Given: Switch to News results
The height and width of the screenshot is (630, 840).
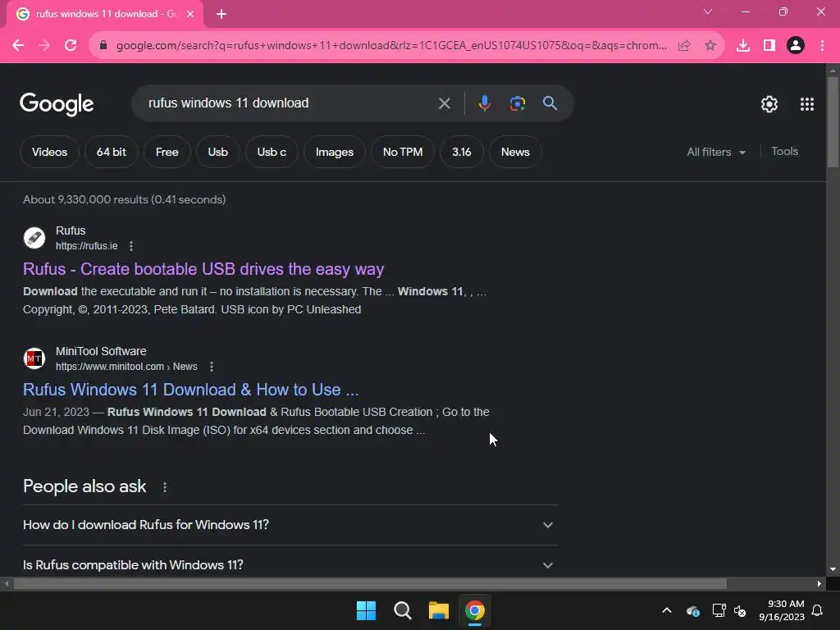Looking at the screenshot, I should 515,152.
